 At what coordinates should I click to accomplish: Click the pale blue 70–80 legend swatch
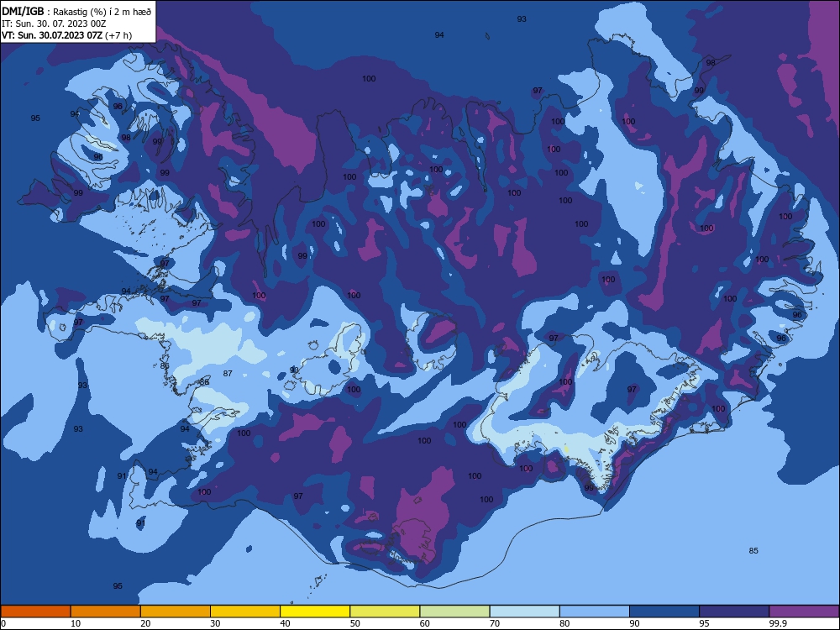(x=525, y=612)
